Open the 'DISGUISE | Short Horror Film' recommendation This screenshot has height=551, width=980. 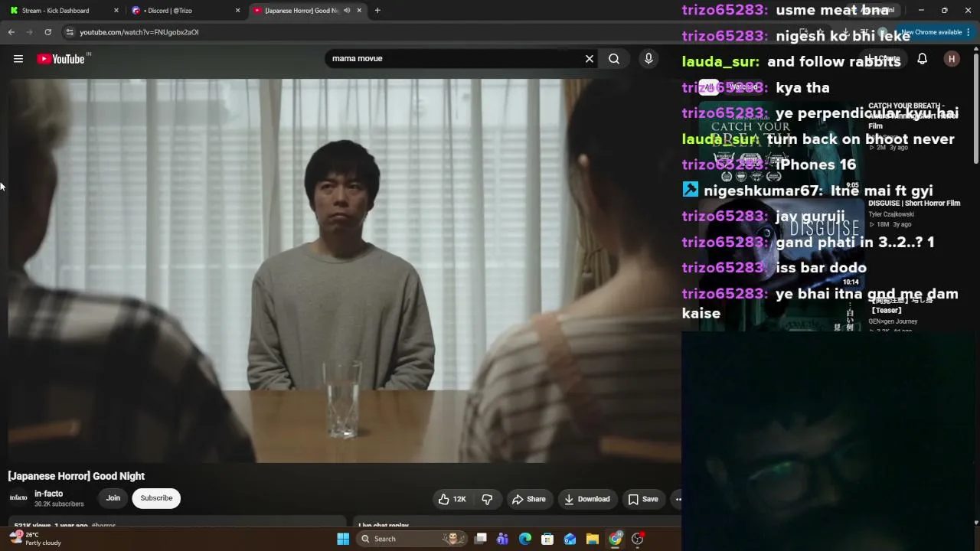(x=914, y=204)
